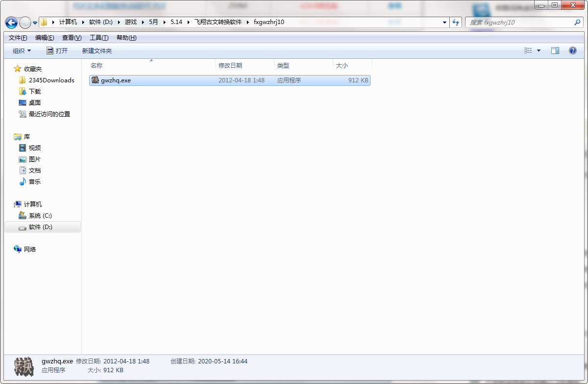Open the 文档 library
588x384 pixels.
(x=35, y=170)
